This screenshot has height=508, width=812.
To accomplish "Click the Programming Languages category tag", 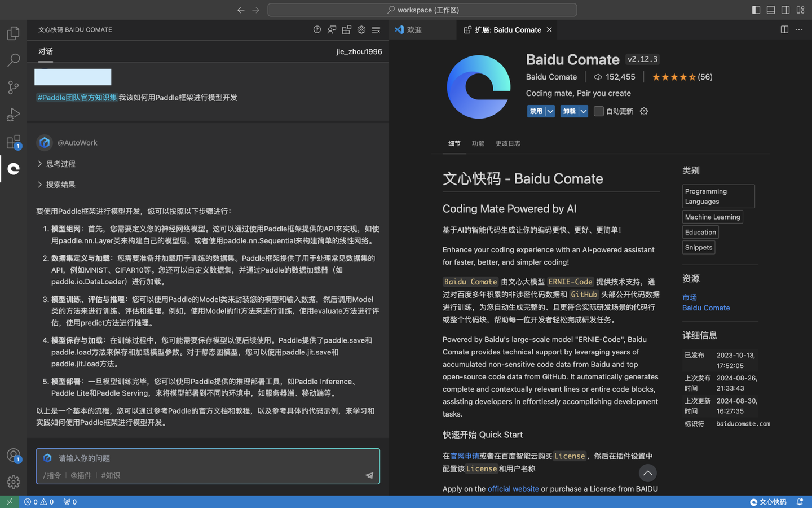I will click(x=718, y=196).
